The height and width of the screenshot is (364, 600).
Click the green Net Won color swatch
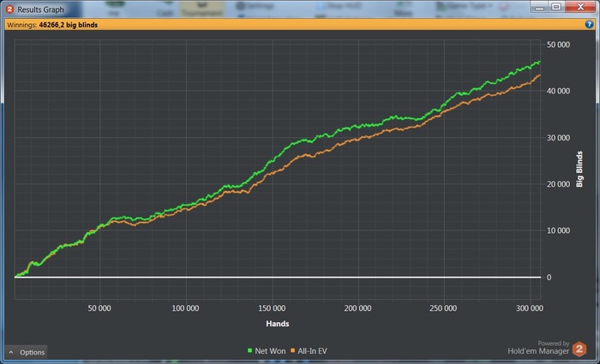click(250, 350)
